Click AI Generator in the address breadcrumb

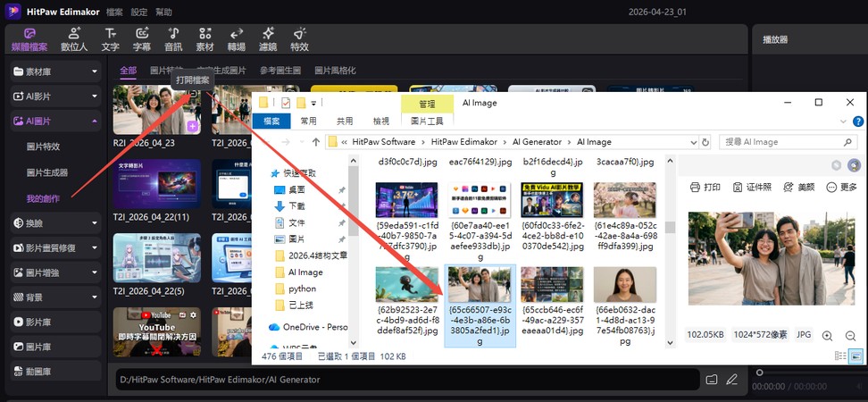[x=537, y=142]
